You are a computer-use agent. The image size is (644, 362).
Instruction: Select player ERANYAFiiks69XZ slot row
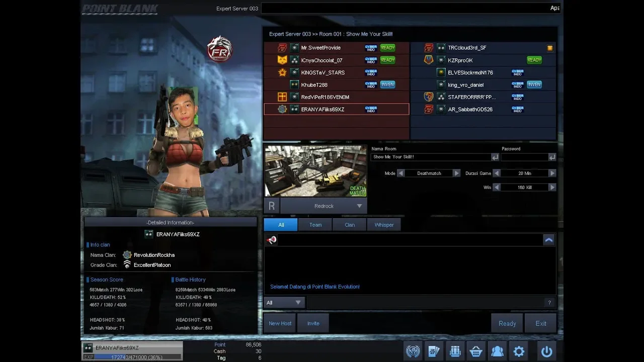337,109
